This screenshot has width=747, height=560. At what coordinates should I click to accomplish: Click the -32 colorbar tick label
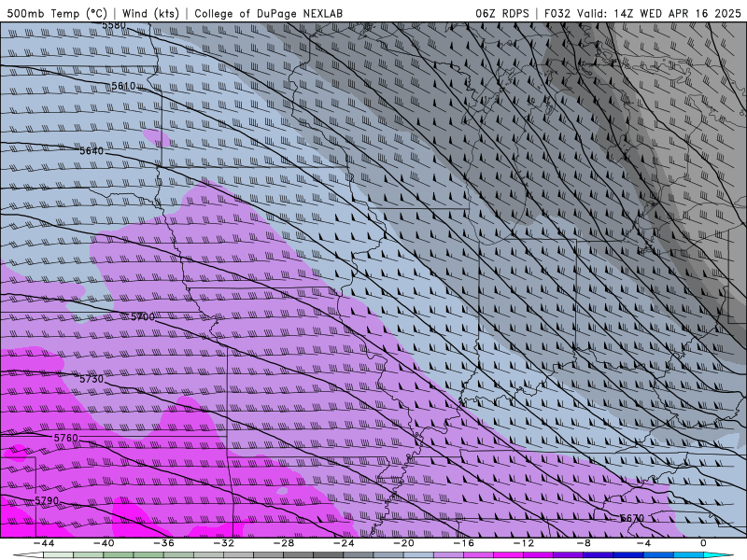(223, 543)
